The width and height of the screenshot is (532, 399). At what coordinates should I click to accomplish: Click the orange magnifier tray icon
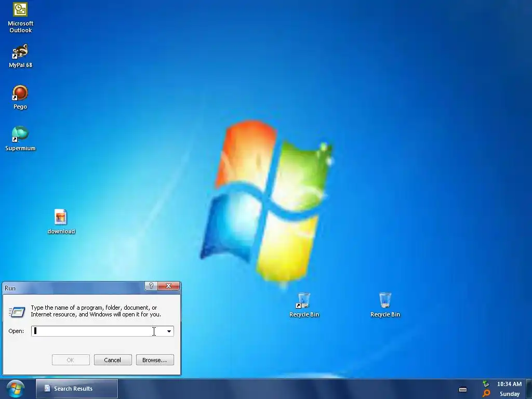(x=486, y=394)
